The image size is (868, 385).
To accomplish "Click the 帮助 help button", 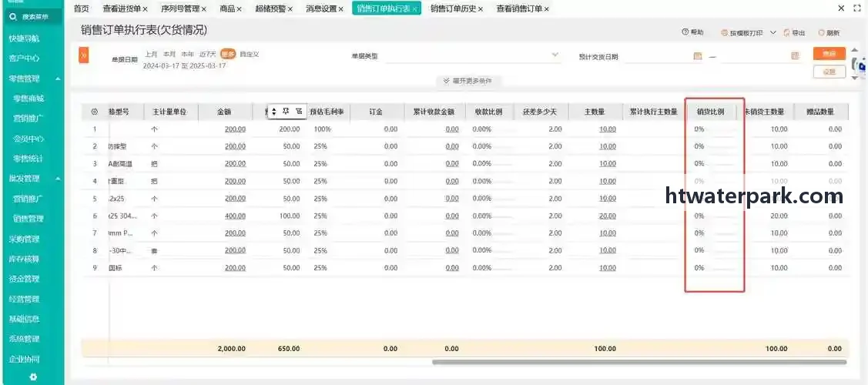I will click(693, 32).
